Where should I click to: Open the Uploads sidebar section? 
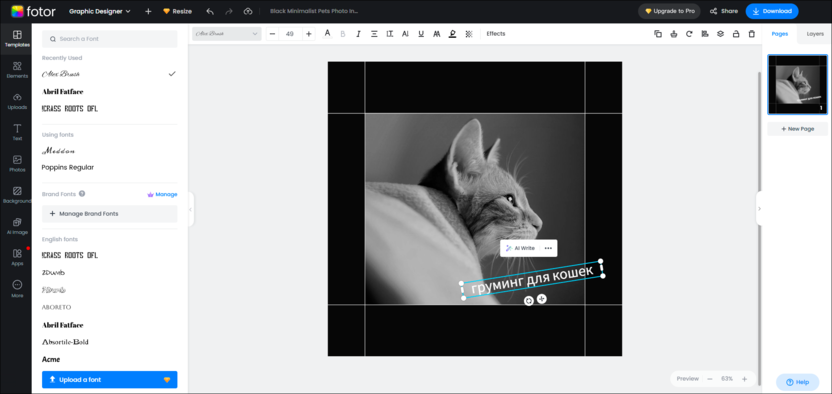point(17,101)
